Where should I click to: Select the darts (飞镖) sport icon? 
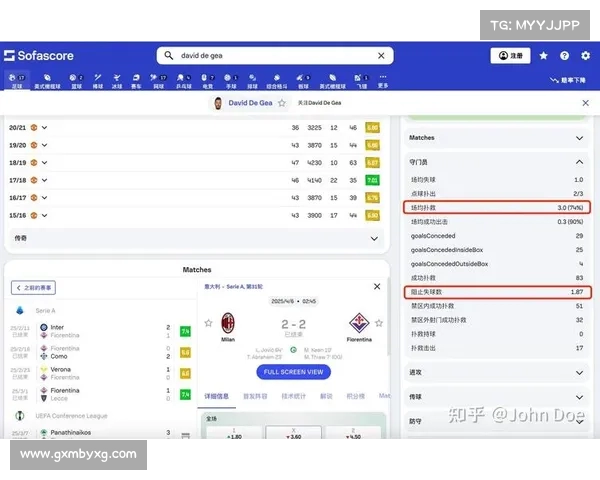362,81
